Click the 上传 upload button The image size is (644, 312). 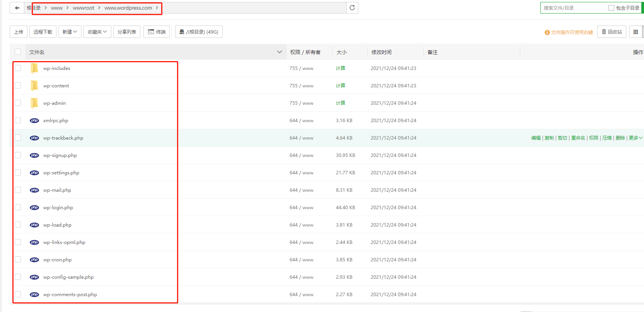point(19,32)
